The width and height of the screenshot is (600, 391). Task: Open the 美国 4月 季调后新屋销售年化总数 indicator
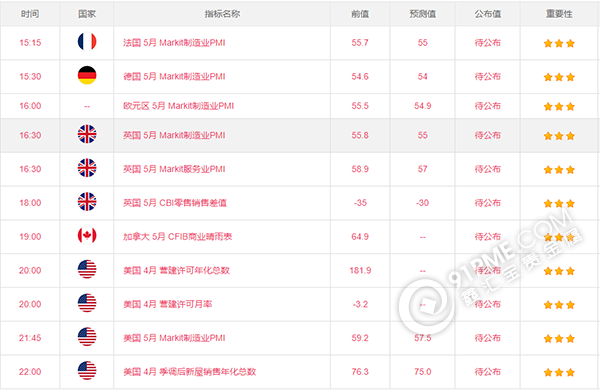tap(189, 371)
